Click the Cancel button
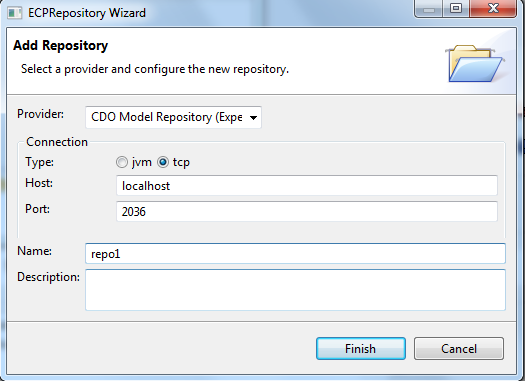This screenshot has height=384, width=527. point(459,349)
